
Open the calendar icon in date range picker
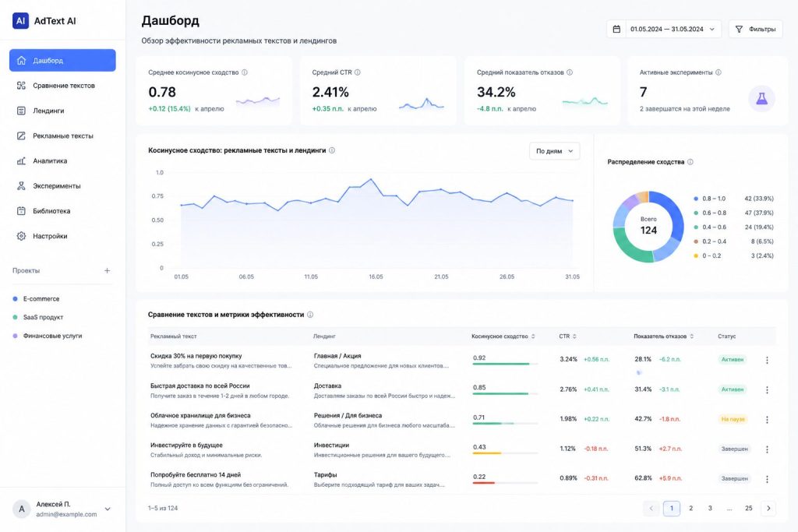[616, 29]
